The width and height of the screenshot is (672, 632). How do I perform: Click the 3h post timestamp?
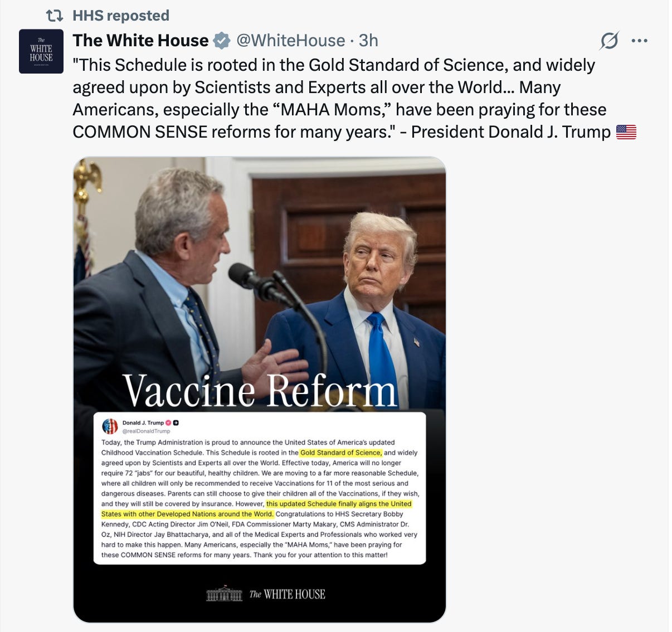[368, 41]
